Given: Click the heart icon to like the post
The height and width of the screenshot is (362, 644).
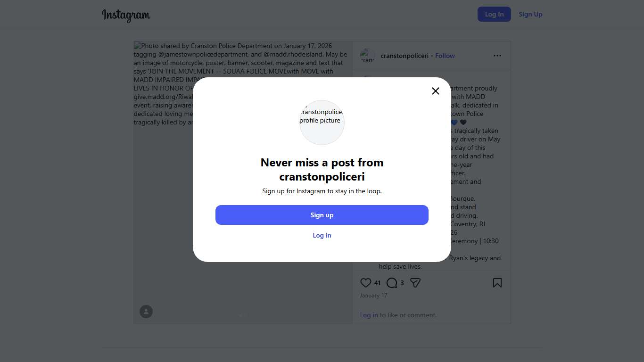Looking at the screenshot, I should [x=366, y=283].
